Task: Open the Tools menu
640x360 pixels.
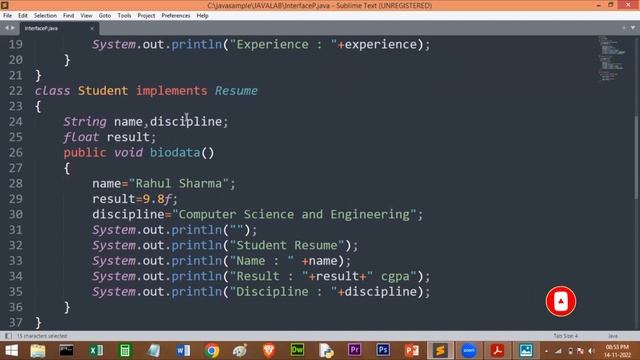Action: pyautogui.click(x=124, y=16)
